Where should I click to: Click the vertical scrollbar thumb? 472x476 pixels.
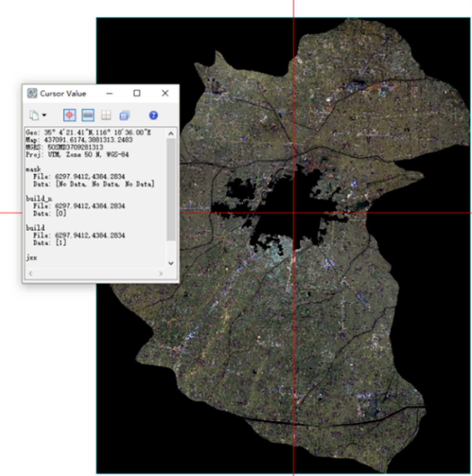[171, 189]
